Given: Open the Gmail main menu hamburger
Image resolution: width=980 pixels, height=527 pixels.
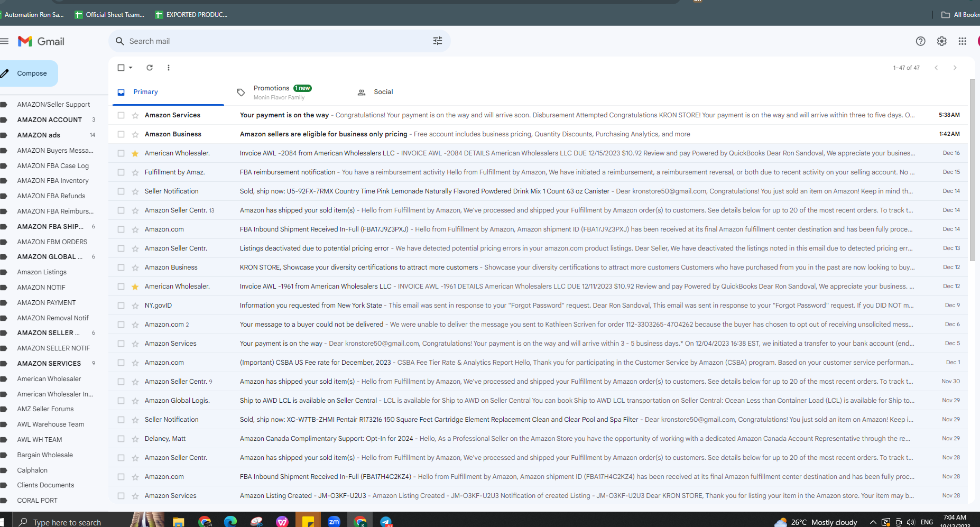Looking at the screenshot, I should pos(5,41).
